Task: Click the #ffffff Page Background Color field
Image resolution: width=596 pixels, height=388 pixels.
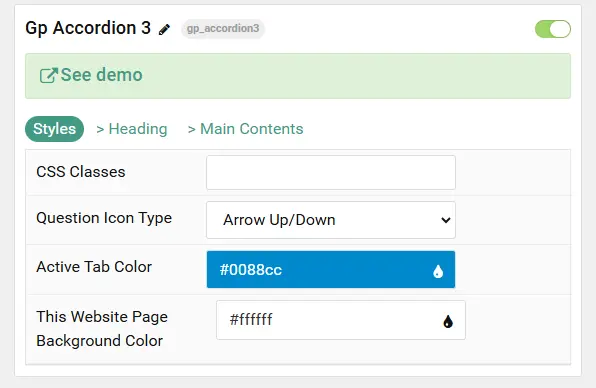Action: [x=341, y=320]
